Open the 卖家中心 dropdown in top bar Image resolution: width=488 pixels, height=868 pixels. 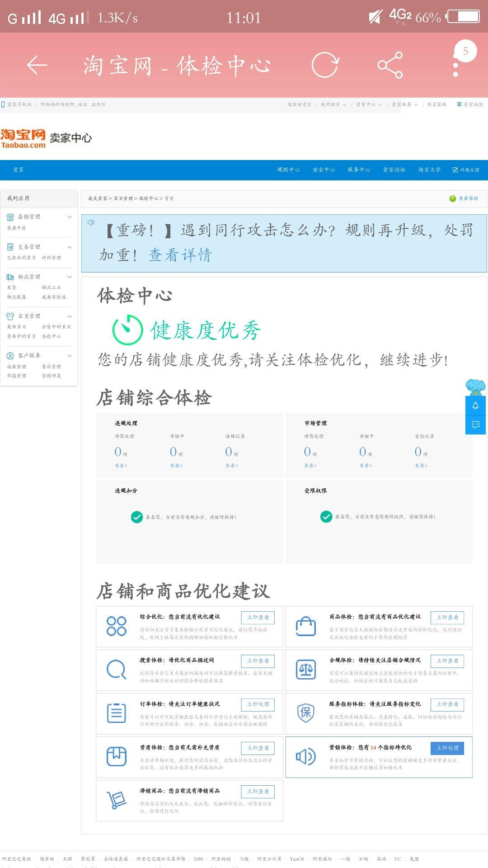click(368, 104)
